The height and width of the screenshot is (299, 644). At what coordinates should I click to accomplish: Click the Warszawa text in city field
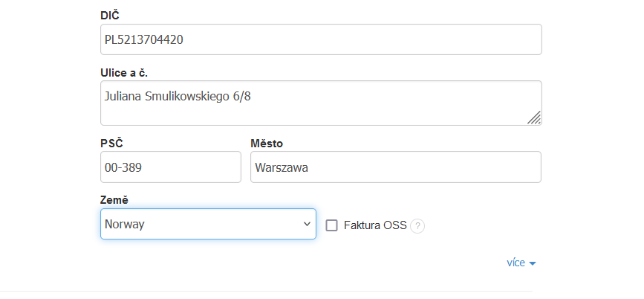pos(281,167)
